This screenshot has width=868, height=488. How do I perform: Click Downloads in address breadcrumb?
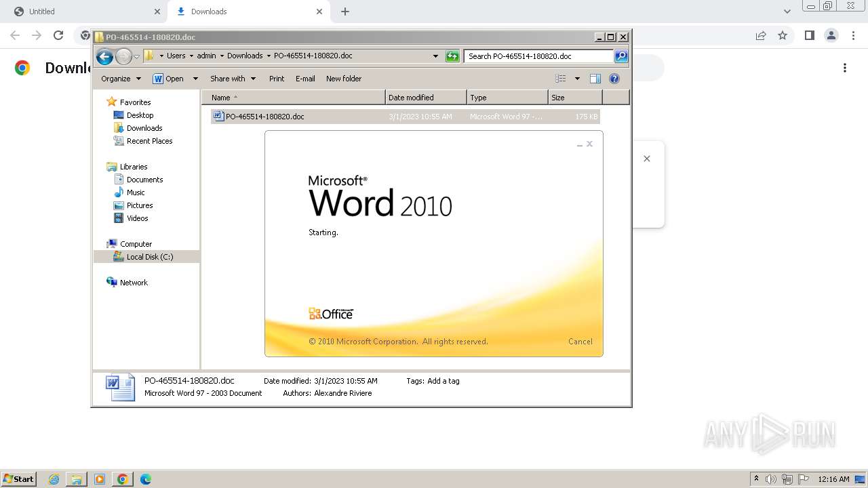[x=245, y=56]
